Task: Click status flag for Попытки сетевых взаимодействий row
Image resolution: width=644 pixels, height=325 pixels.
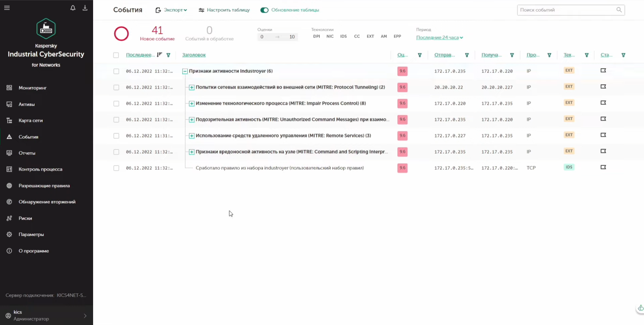Action: point(603,87)
